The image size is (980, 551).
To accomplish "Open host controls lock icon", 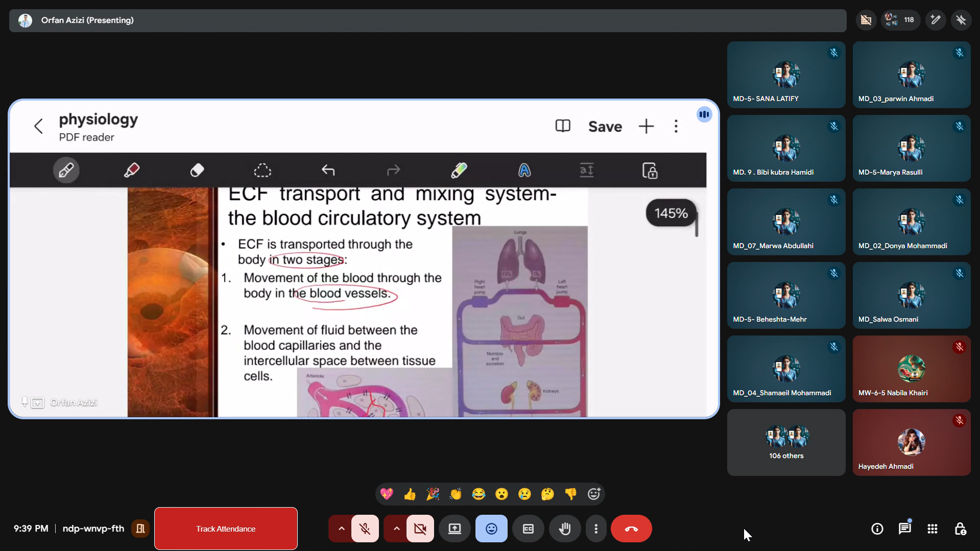I will click(960, 529).
